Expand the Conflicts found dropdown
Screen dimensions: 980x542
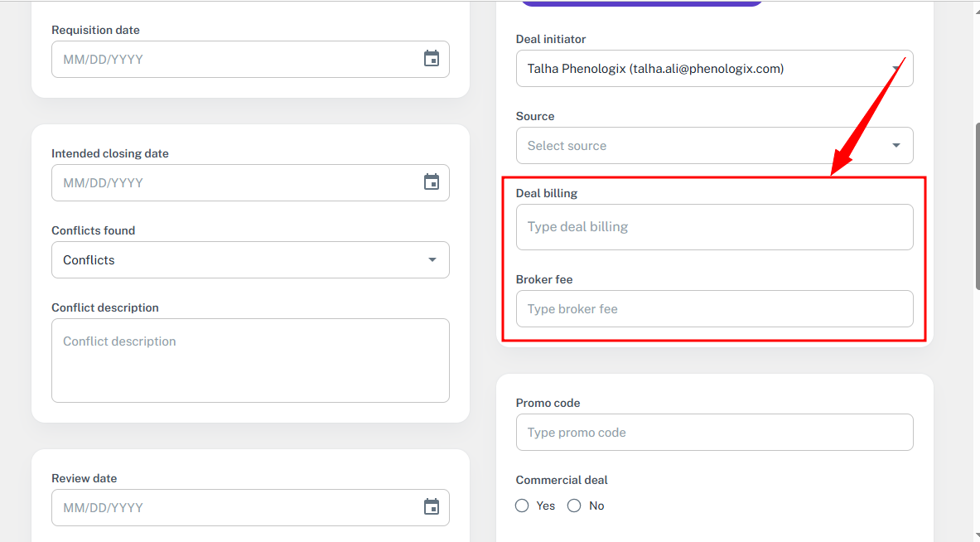click(x=432, y=260)
